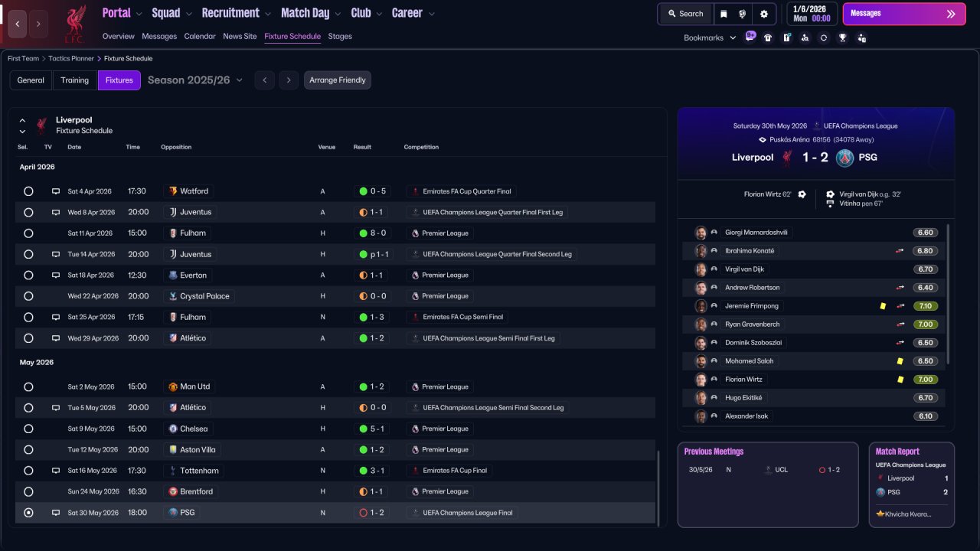Viewport: 980px width, 551px height.
Task: Select the Juventus 8 Apr fixture radio button
Action: [28, 212]
